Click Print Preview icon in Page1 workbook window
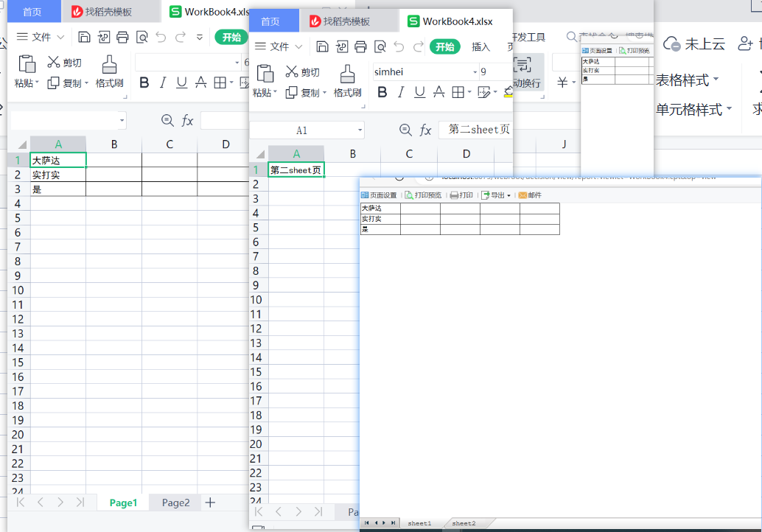This screenshot has width=762, height=532. point(142,37)
